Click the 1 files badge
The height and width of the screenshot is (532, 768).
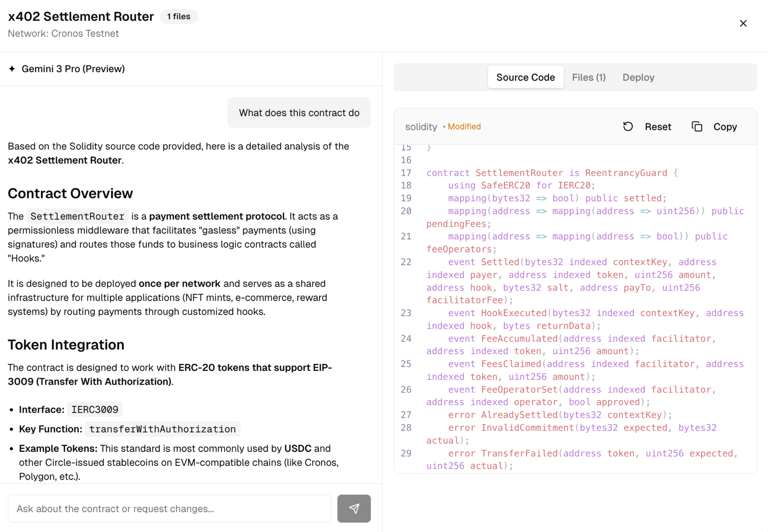click(x=179, y=16)
